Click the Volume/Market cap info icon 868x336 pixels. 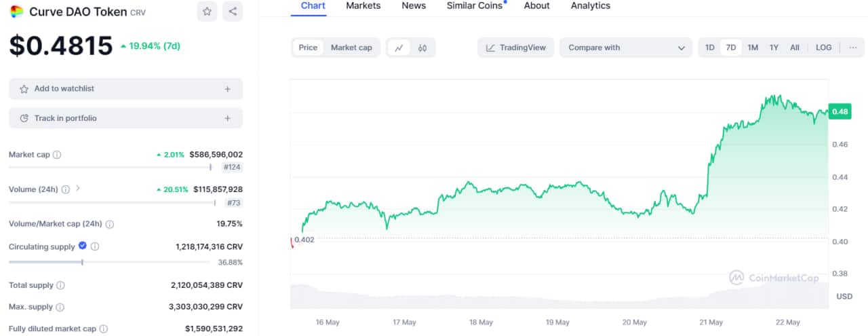[x=110, y=224]
